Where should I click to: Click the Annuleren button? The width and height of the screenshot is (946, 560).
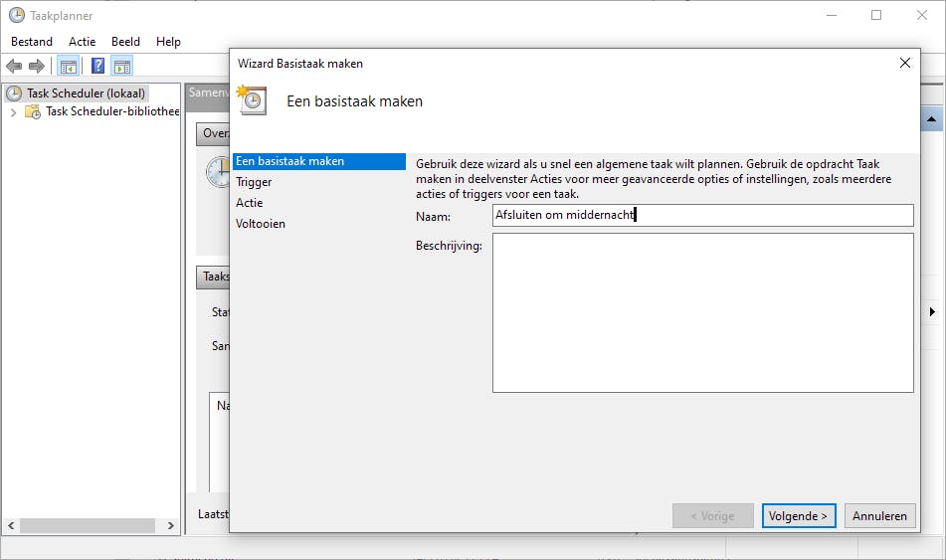879,516
